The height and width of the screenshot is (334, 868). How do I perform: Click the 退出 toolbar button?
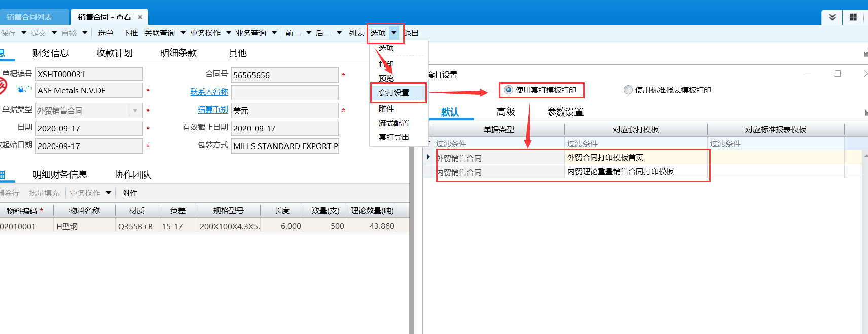[x=412, y=33]
